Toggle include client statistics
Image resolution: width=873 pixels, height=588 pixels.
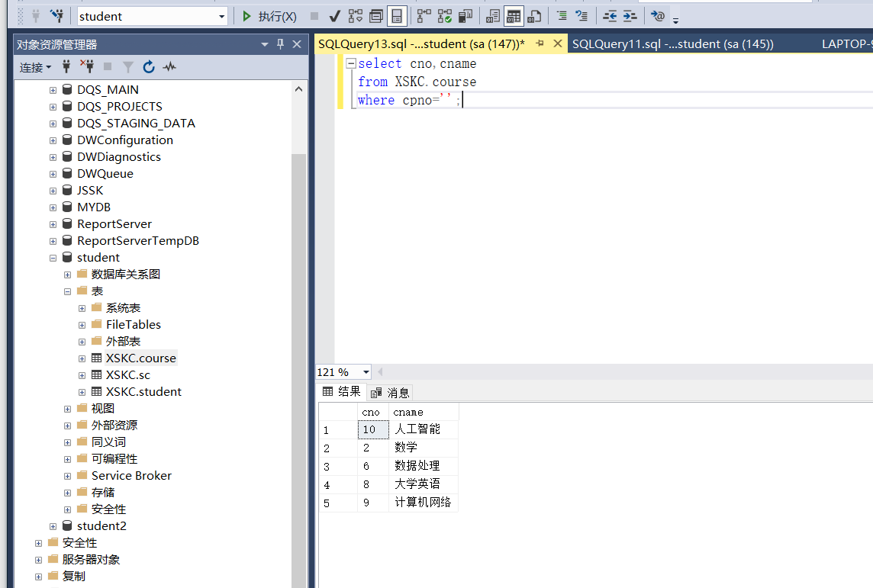tap(465, 17)
